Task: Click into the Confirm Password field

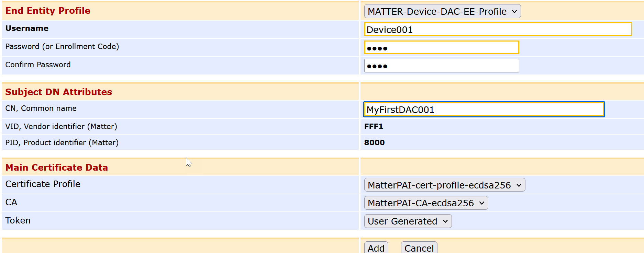Action: (441, 66)
